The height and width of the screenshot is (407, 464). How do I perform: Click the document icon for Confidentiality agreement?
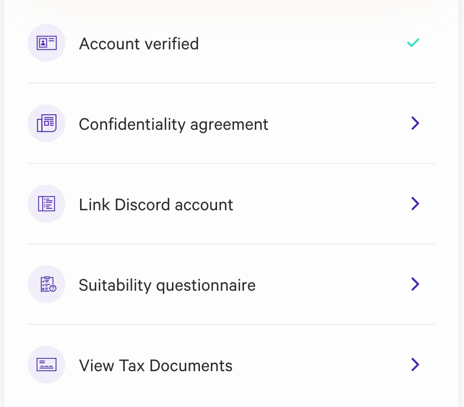pos(46,123)
